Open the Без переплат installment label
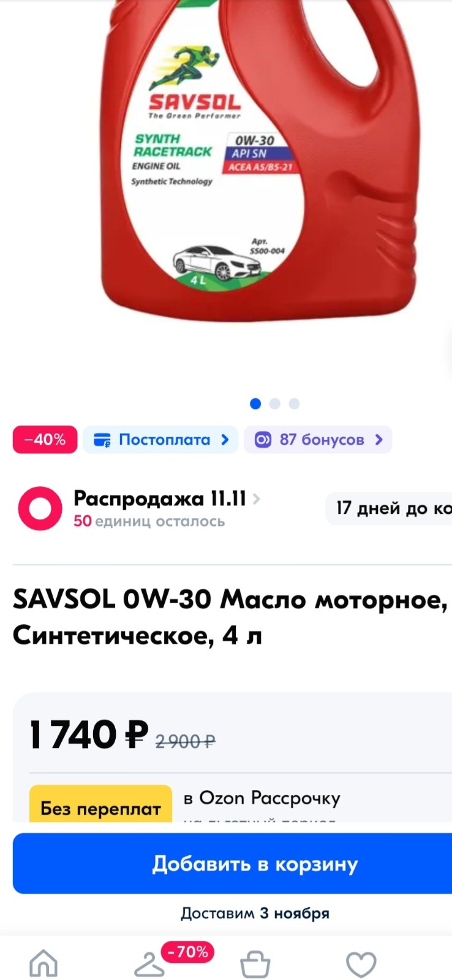The width and height of the screenshot is (452, 980). [x=100, y=807]
